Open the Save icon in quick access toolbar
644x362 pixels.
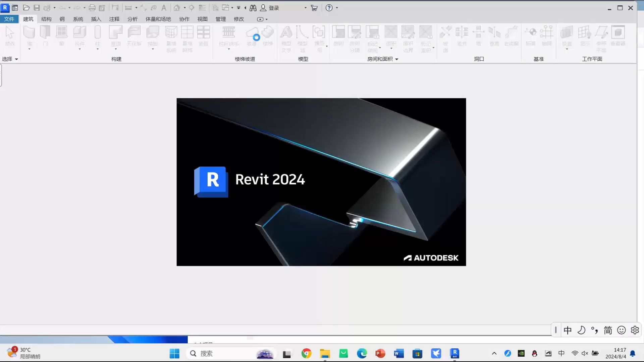(37, 8)
